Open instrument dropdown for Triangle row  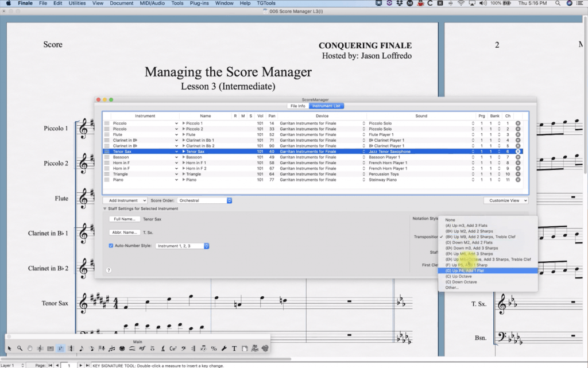pyautogui.click(x=176, y=175)
